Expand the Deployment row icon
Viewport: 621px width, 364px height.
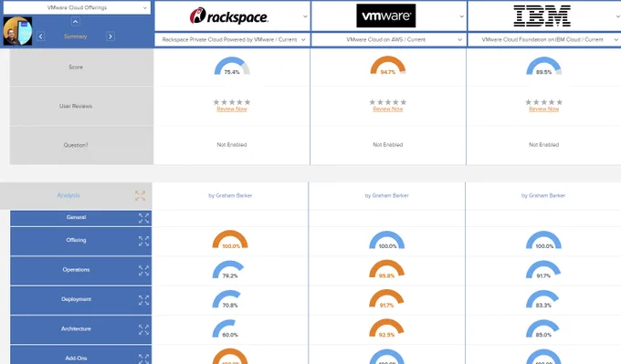click(143, 300)
